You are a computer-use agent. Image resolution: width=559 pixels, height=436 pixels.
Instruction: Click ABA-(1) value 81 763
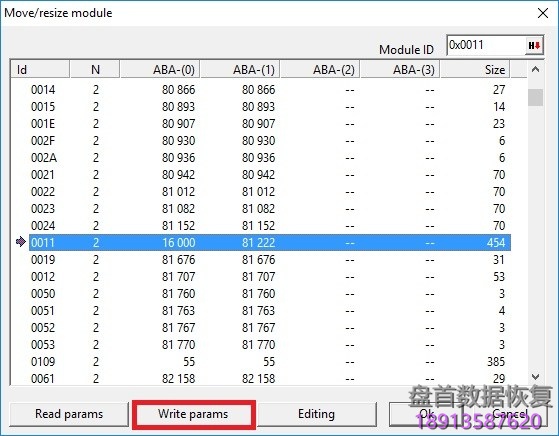coord(258,311)
